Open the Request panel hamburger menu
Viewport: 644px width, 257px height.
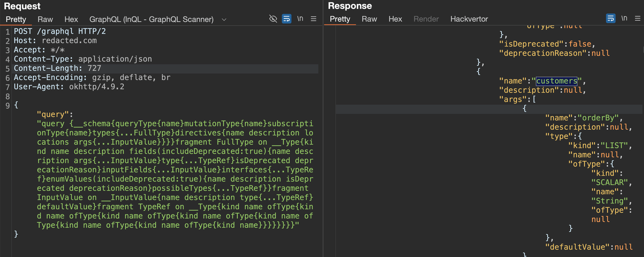314,19
